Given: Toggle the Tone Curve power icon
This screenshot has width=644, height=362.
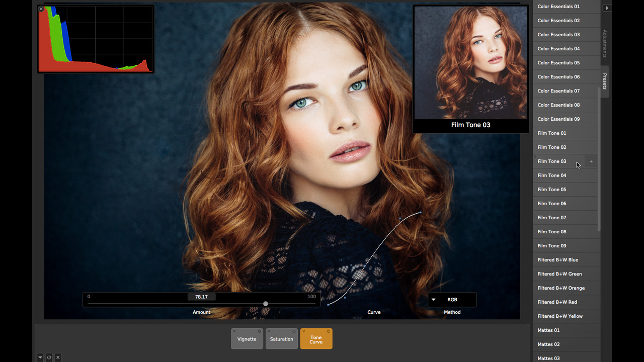Looking at the screenshot, I should [329, 331].
